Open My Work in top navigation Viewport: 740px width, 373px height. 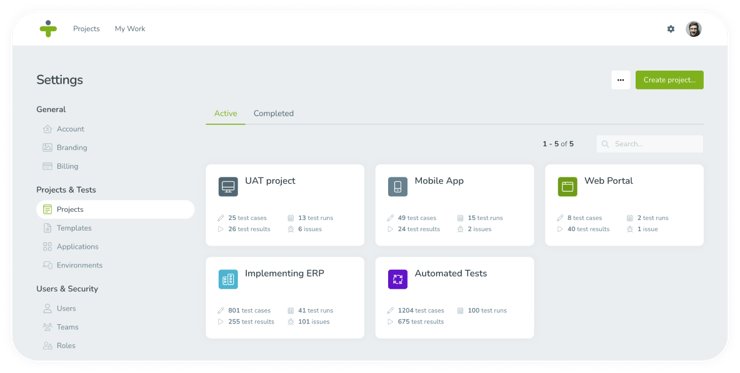point(130,29)
